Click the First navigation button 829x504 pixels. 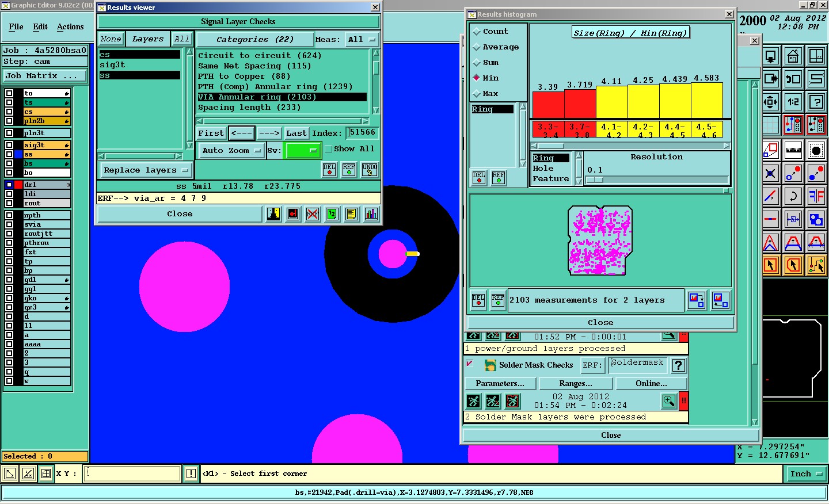(211, 133)
